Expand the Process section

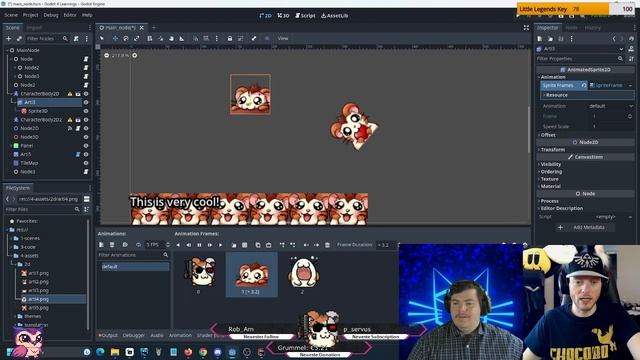tap(549, 201)
